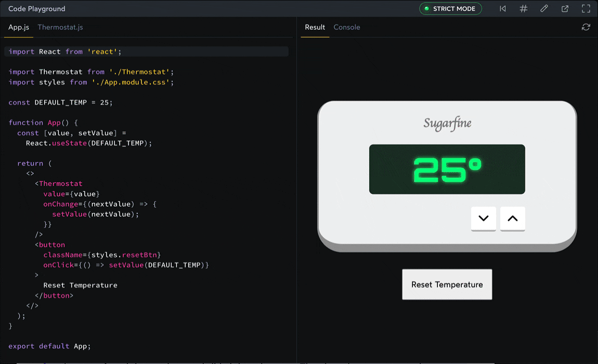598x364 pixels.
Task: Click the Code Playground title bar text
Action: 36,8
